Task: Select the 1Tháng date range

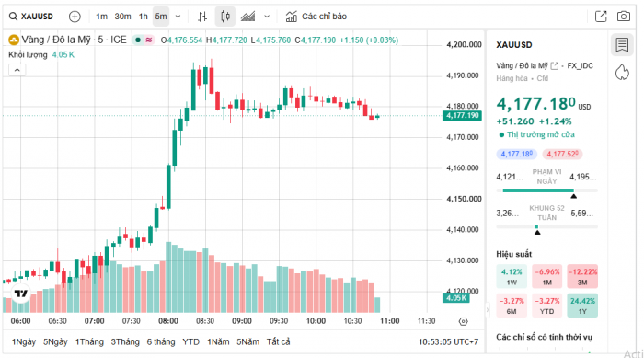Action: (x=89, y=341)
